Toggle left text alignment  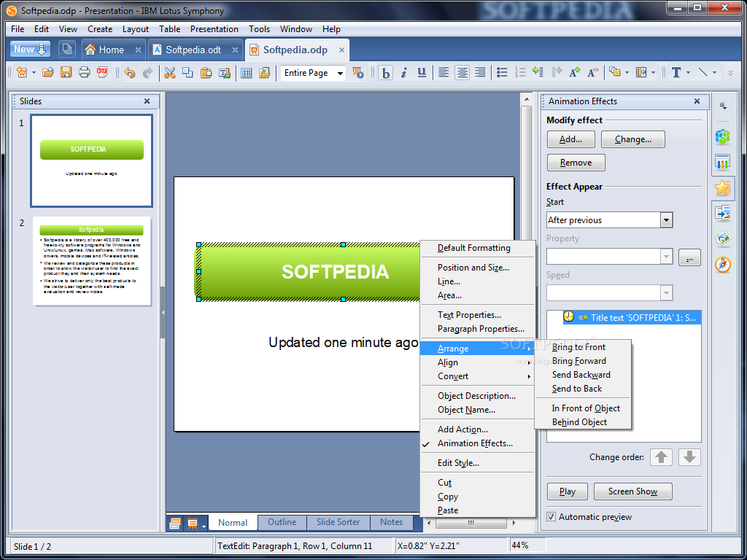coord(444,72)
